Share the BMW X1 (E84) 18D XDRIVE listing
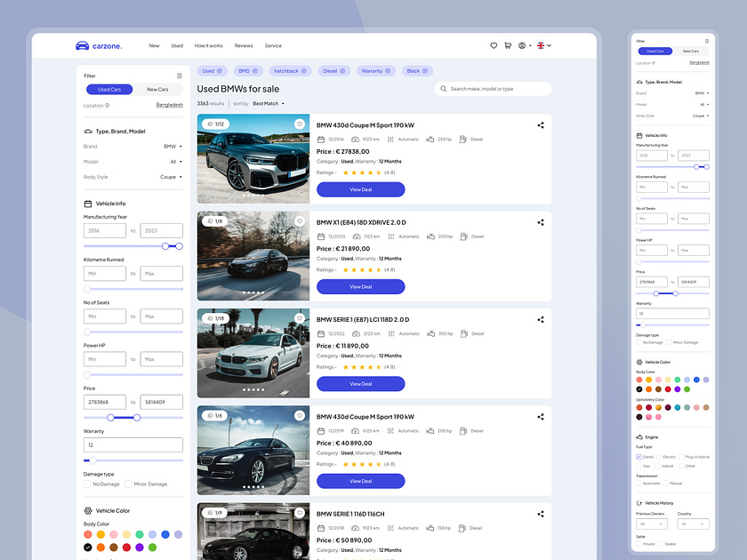 541,222
